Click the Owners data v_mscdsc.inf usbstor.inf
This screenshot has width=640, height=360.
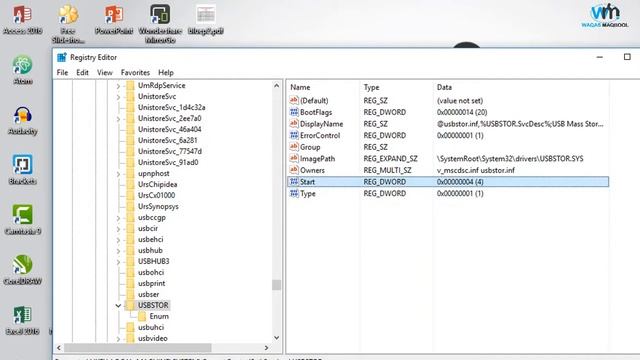coord(476,170)
